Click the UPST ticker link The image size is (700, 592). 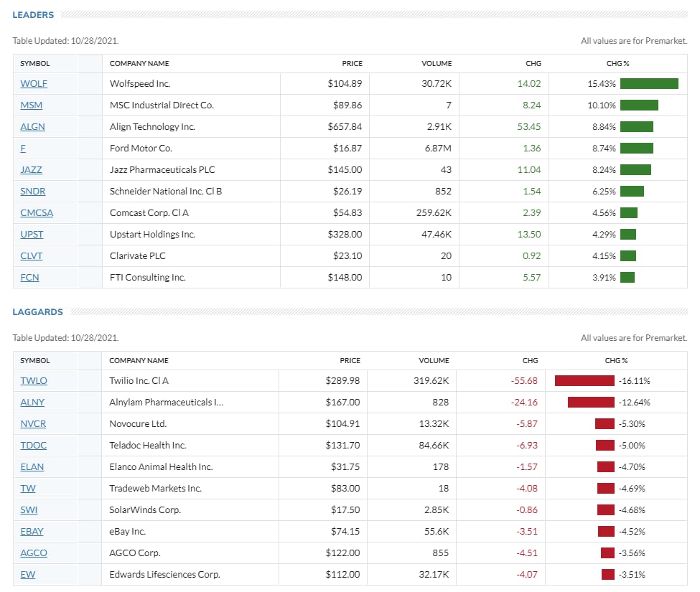(x=32, y=234)
